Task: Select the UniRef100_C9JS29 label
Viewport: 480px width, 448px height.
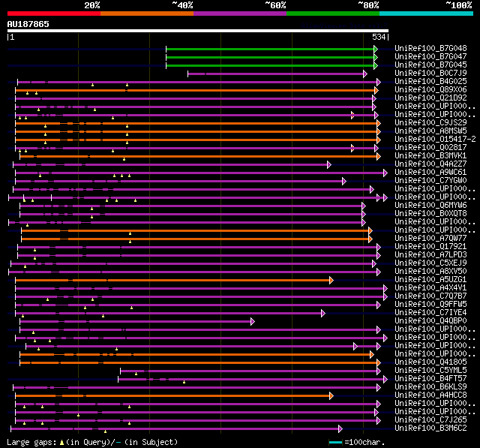Action: tap(430, 123)
